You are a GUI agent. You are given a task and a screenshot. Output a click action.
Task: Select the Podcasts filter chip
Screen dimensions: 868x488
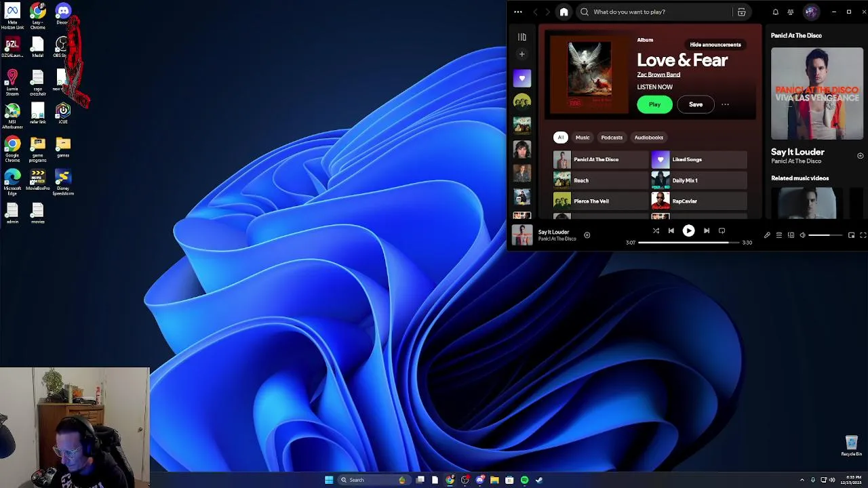612,138
